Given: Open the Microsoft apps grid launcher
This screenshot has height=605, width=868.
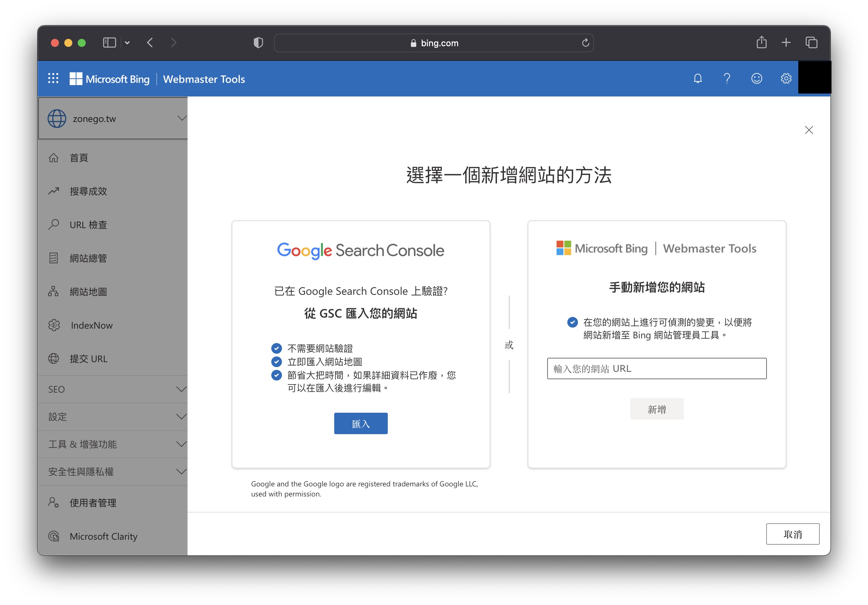Looking at the screenshot, I should point(53,79).
